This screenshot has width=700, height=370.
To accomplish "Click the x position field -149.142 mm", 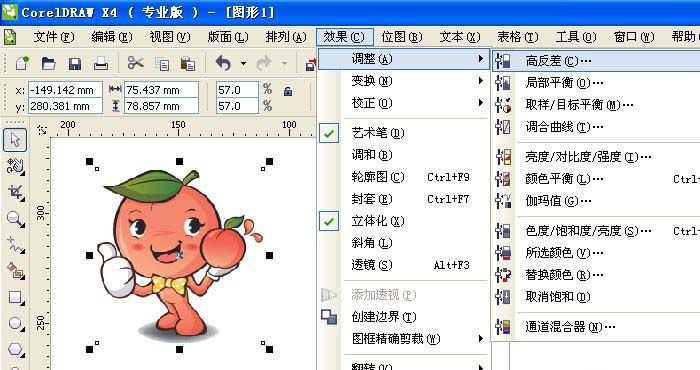I will tap(65, 90).
